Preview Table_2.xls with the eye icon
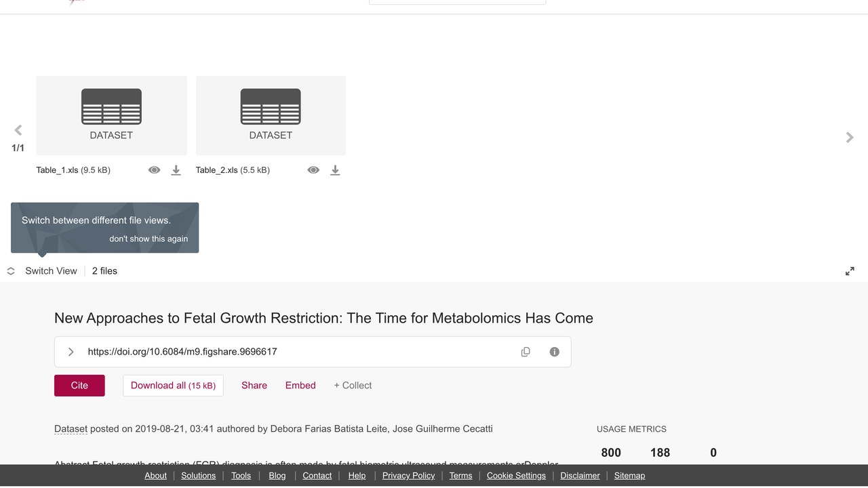The image size is (868, 488). pos(313,170)
